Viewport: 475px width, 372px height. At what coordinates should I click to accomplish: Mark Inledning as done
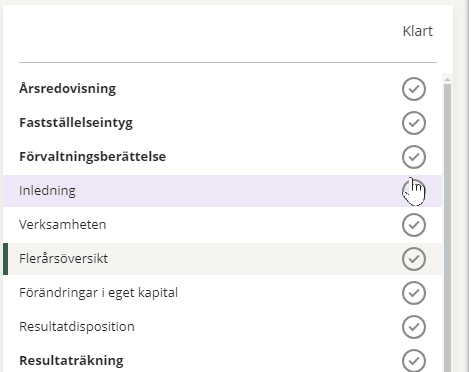point(414,191)
